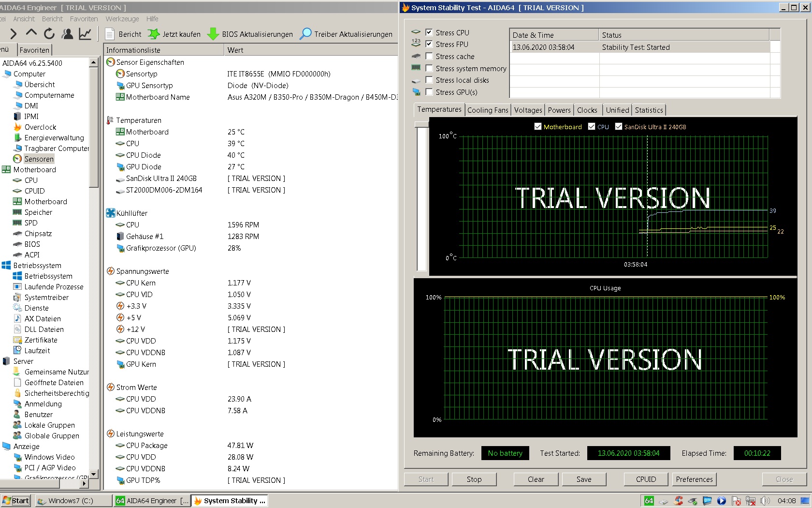This screenshot has height=508, width=812.
Task: Click the forward navigation arrow in AIDA64 toolbar
Action: point(13,34)
